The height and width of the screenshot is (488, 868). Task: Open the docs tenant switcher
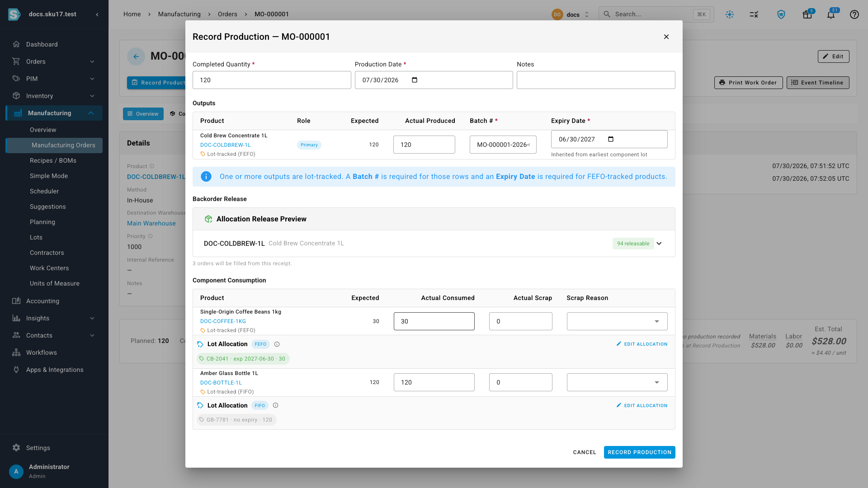coord(571,14)
